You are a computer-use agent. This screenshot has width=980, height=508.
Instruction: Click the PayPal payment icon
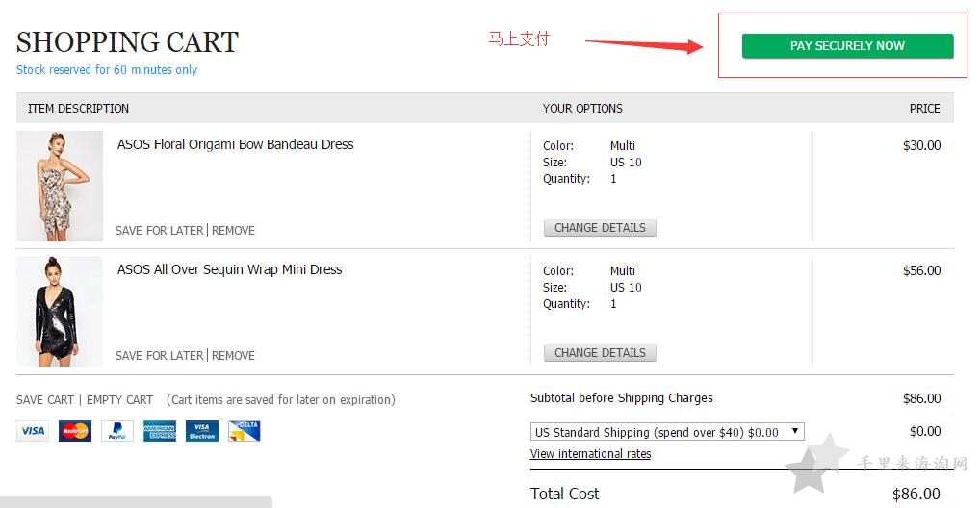(117, 430)
